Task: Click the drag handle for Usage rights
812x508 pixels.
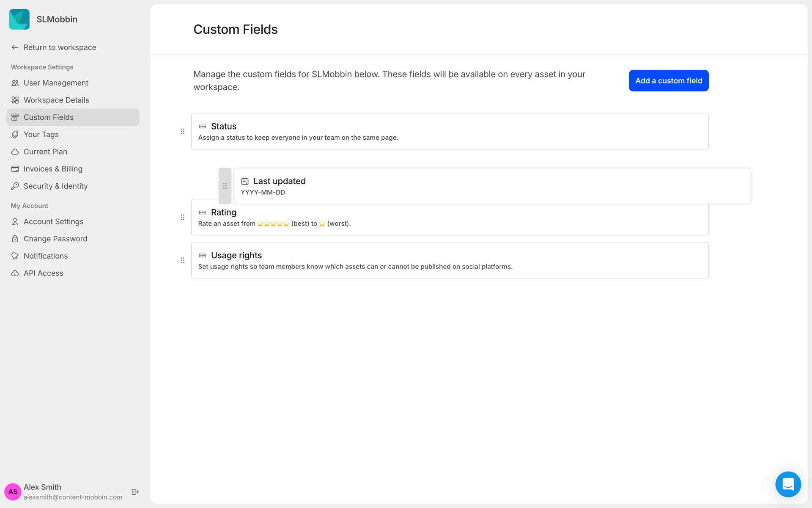Action: click(183, 260)
